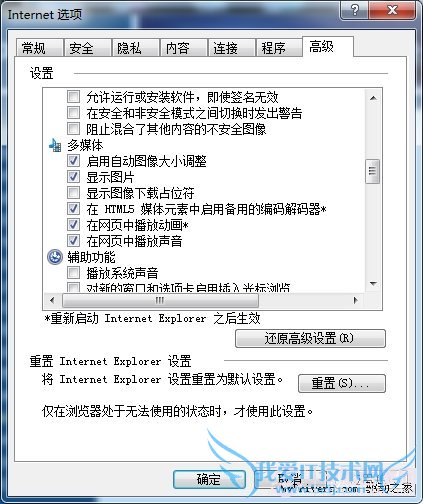Screen dimensions: 423x504
Task: Enable 显示图像下载占位符 checkbox
Action: click(x=73, y=193)
